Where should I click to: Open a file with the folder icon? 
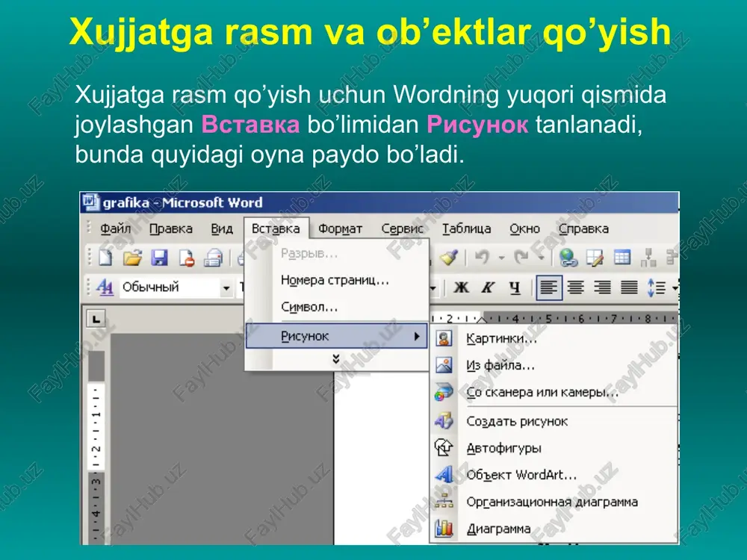coord(132,258)
